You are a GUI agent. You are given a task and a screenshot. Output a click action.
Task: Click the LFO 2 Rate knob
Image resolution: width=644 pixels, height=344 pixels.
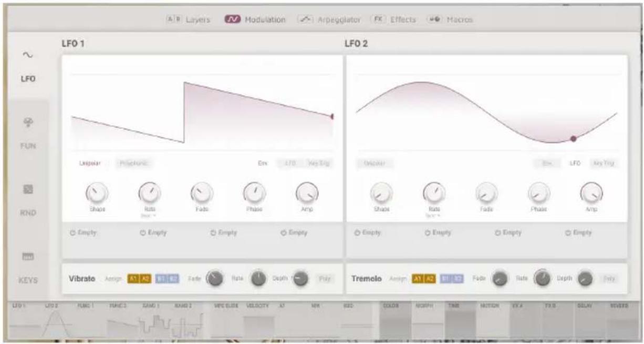click(434, 193)
